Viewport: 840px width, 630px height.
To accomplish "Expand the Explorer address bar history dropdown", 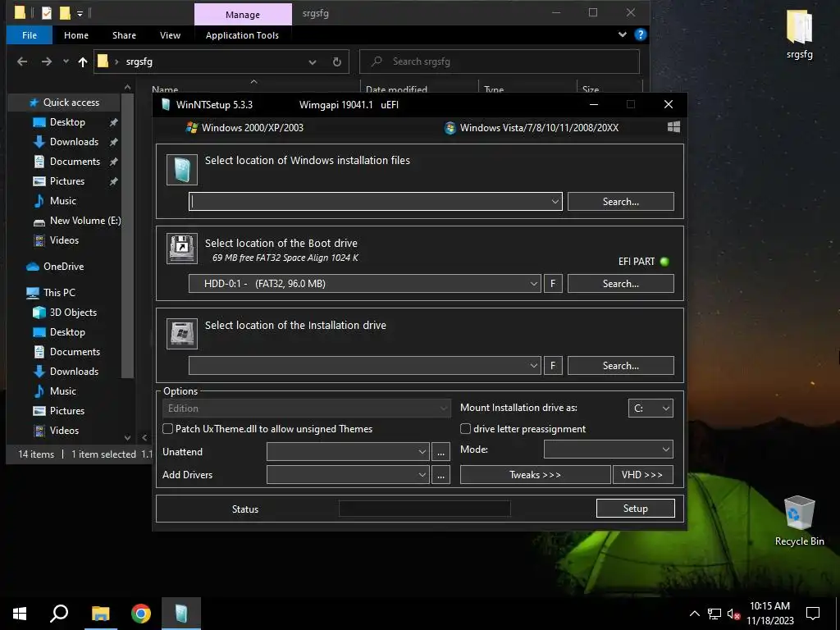I will (313, 62).
